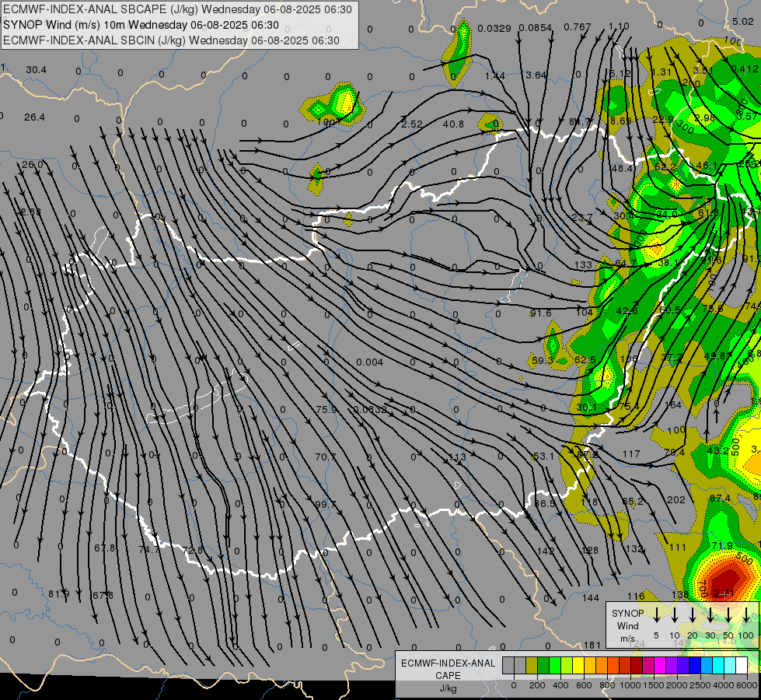The width and height of the screenshot is (761, 700).
Task: Click the 0.0832 value on the map
Action: tap(370, 410)
